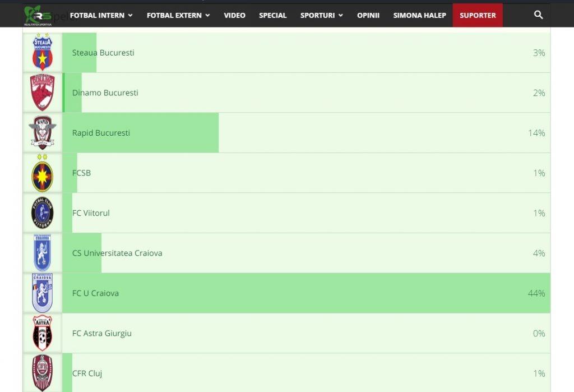The height and width of the screenshot is (392, 574).
Task: Open the site search magnifier icon
Action: 538,15
